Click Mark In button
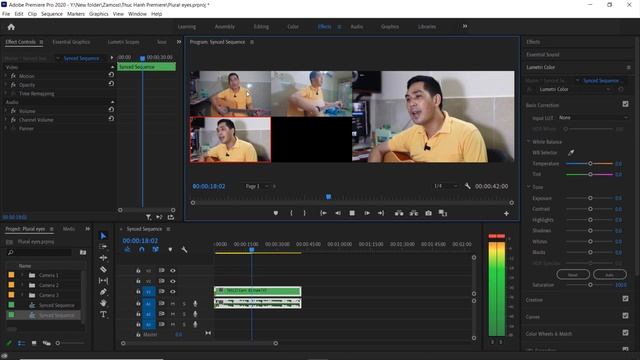Screen dimensions: 640x360 (x=291, y=213)
